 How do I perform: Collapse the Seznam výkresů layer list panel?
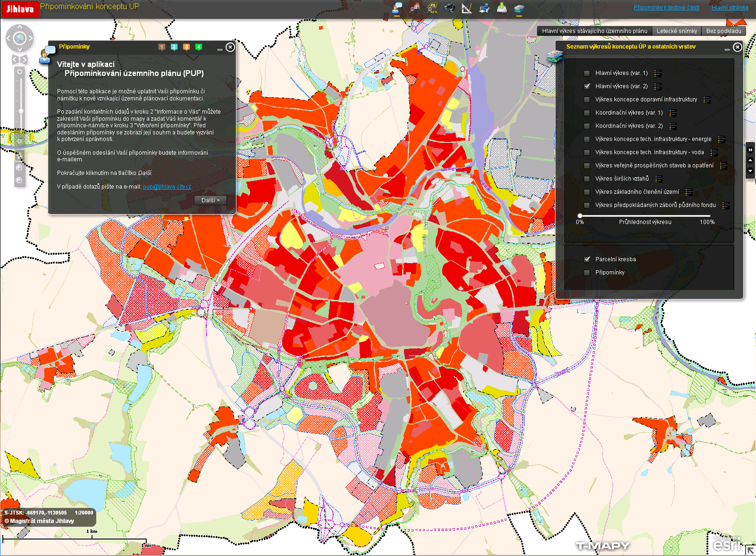(727, 48)
